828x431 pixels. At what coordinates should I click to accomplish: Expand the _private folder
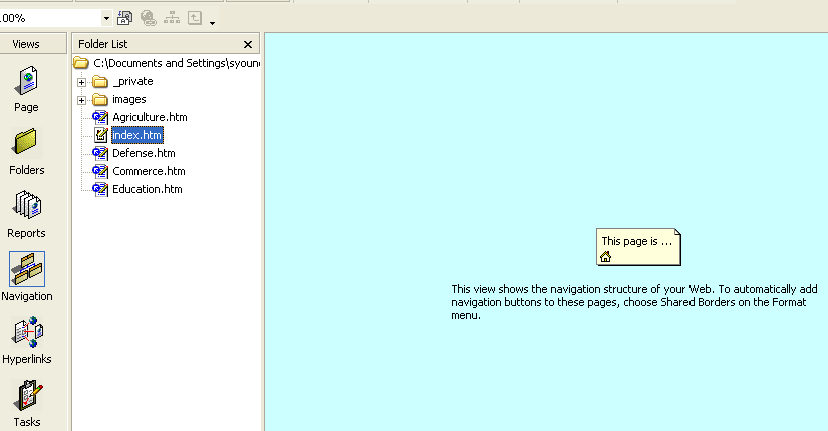tap(82, 82)
